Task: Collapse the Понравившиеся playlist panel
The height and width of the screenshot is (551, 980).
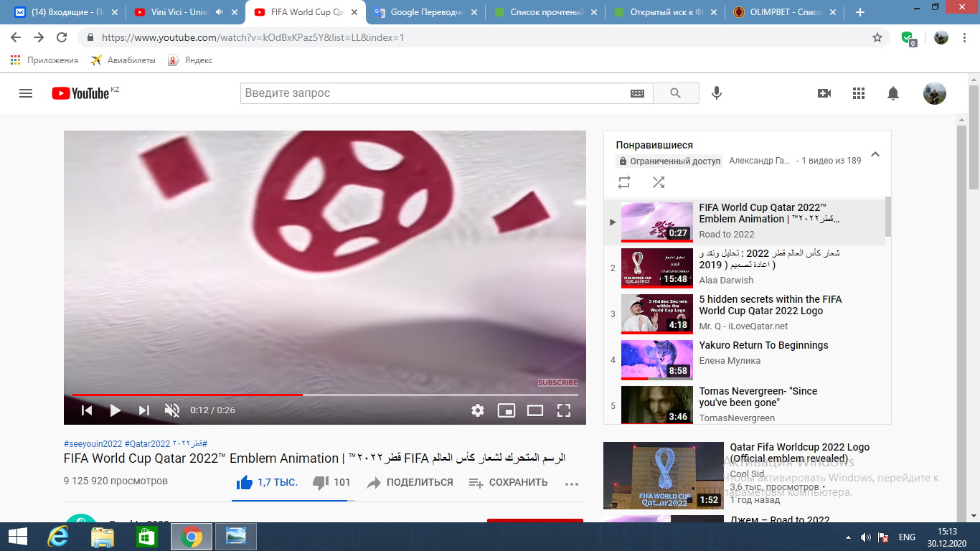Action: [x=875, y=154]
